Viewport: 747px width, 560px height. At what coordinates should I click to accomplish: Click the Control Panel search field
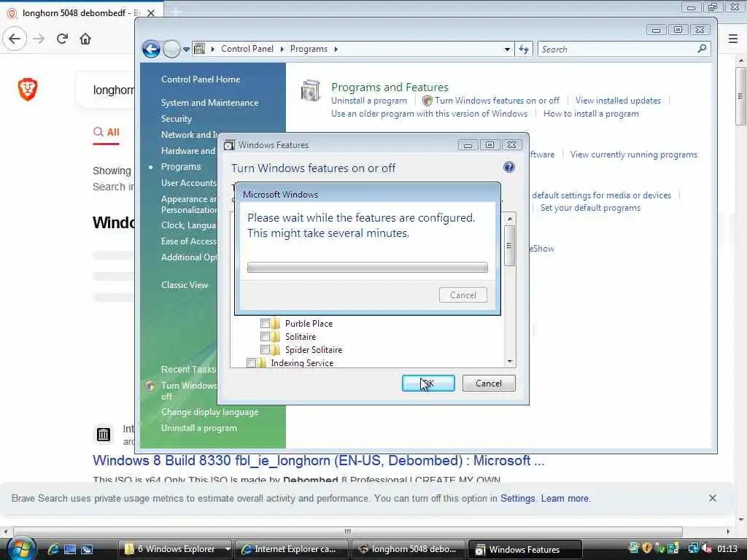[x=624, y=49]
